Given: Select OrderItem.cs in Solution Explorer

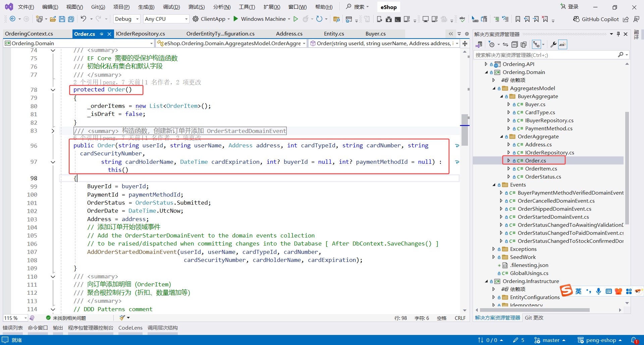Looking at the screenshot, I should 541,169.
